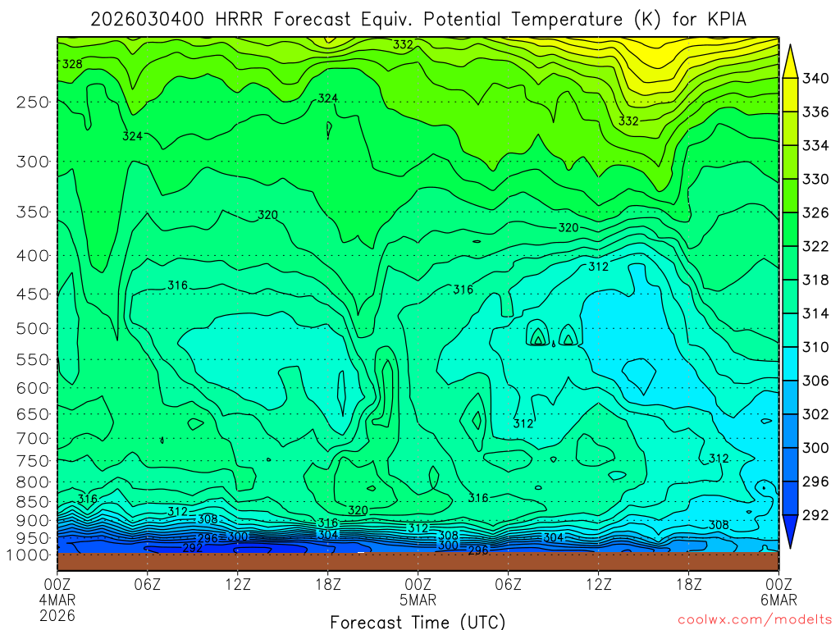Select the 292 legend label

pos(815,515)
